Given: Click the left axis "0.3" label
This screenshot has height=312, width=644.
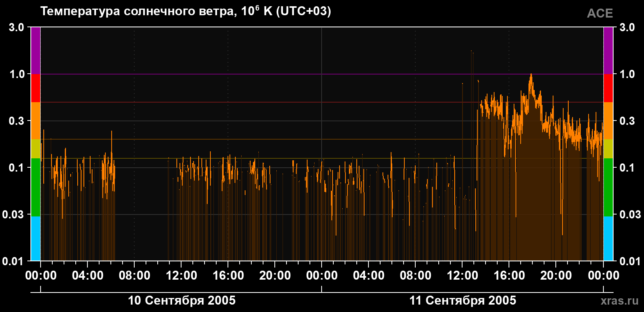Looking at the screenshot, I should click(16, 121).
